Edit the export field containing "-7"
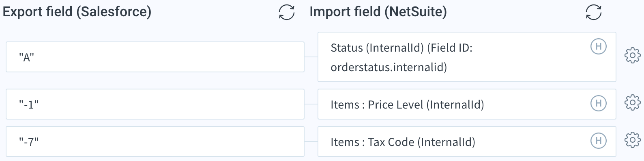Screen dimensions: 644x161 click(155, 141)
